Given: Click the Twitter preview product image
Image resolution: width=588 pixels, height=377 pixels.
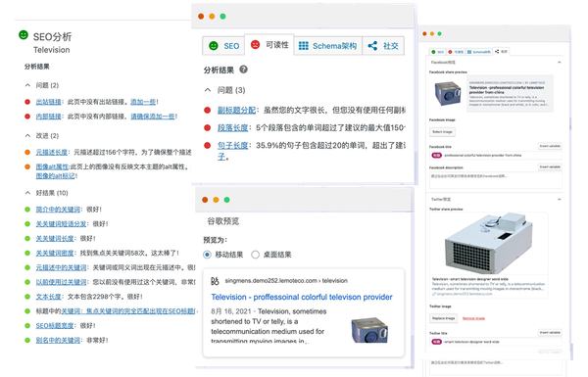Looking at the screenshot, I should [x=489, y=244].
